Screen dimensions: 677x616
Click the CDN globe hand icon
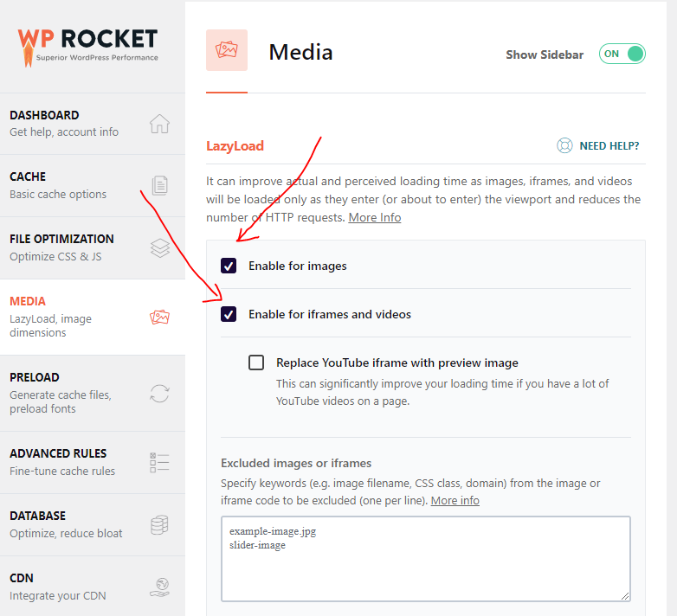pos(160,587)
